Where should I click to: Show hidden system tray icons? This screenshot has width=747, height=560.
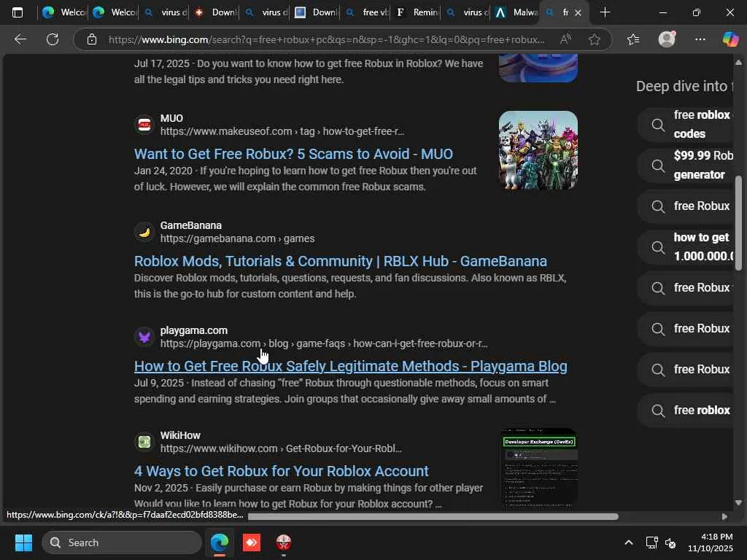[x=628, y=542]
